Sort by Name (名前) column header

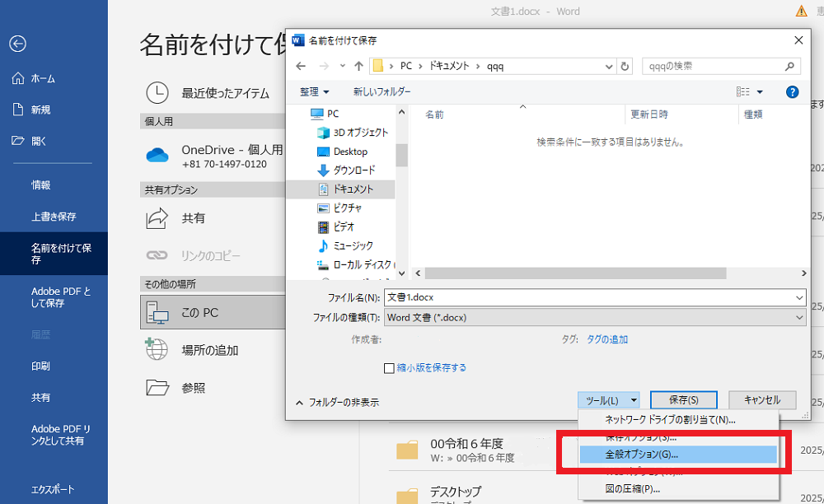tap(434, 114)
